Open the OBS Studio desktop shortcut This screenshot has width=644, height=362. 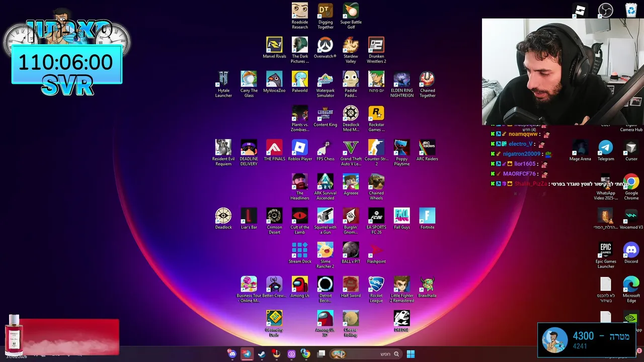(605, 10)
